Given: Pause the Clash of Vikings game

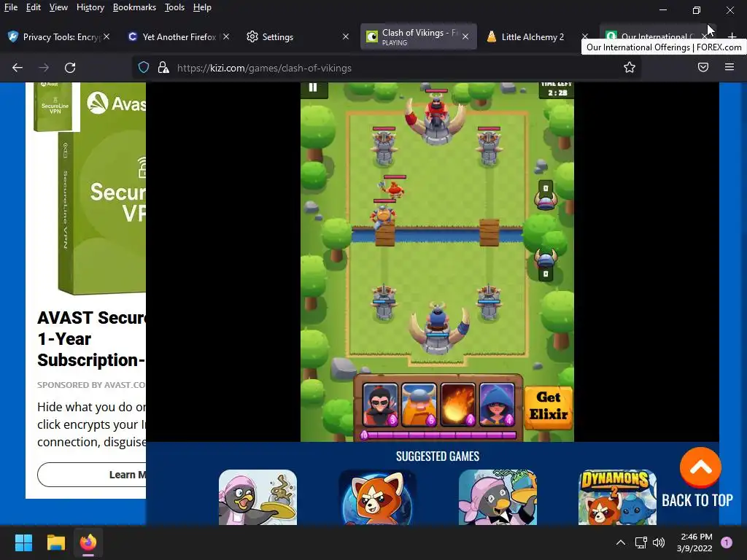Looking at the screenshot, I should tap(313, 87).
